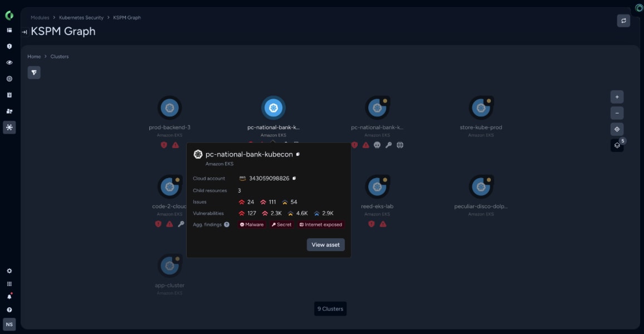Click the Internet exposed finding tag
644x334 pixels.
[x=320, y=224]
